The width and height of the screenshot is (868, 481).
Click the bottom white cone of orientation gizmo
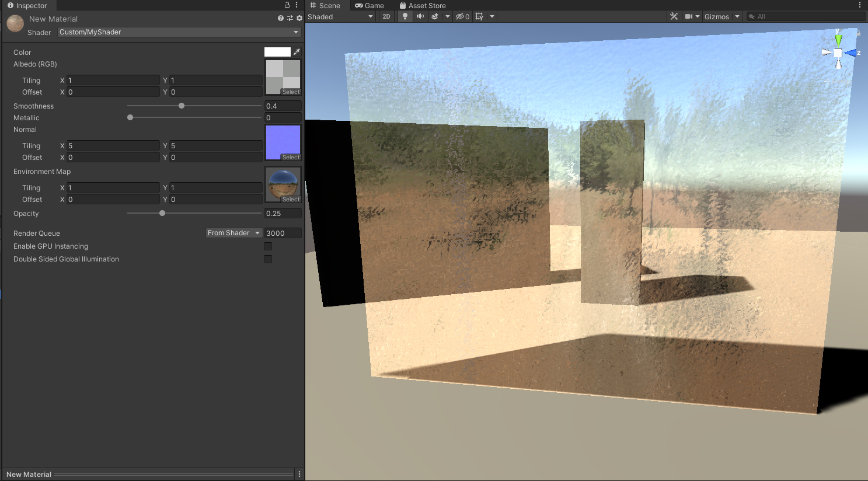(x=838, y=64)
